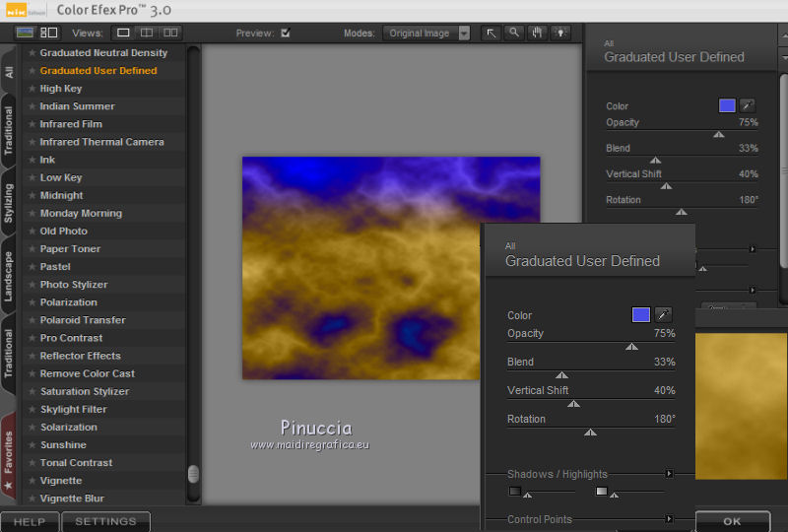This screenshot has width=788, height=532.
Task: Click the star beside Vignette Blur
Action: 32,499
